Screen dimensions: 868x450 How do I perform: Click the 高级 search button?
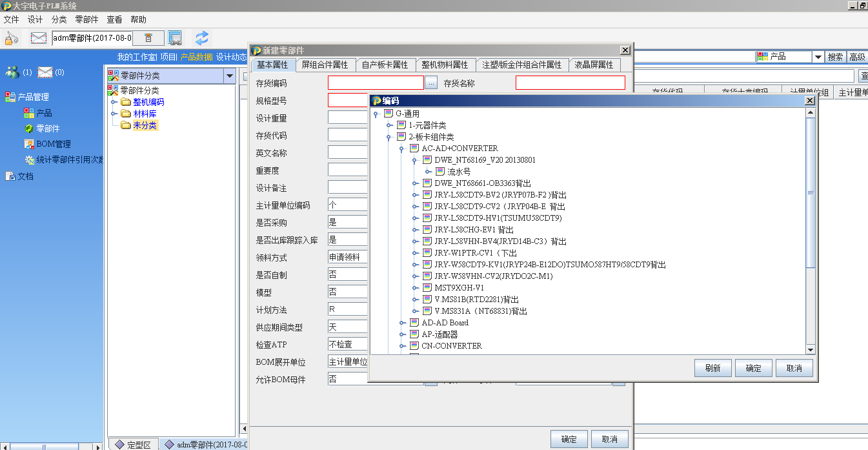(857, 57)
